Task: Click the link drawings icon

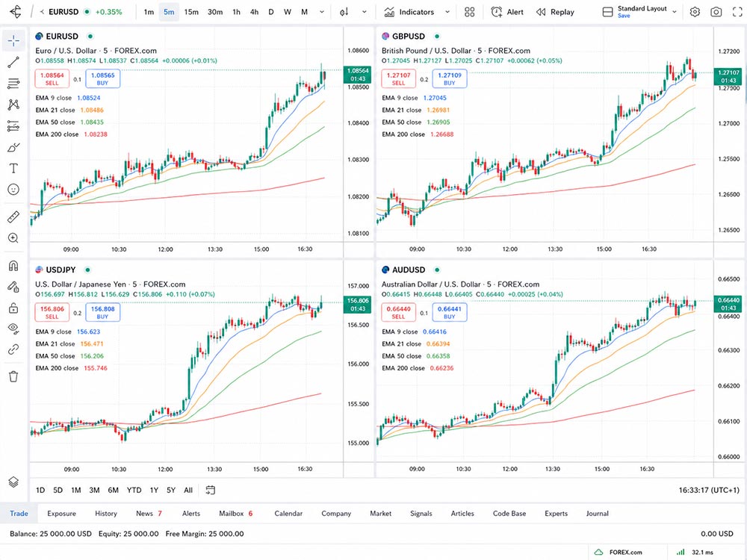Action: (x=13, y=349)
